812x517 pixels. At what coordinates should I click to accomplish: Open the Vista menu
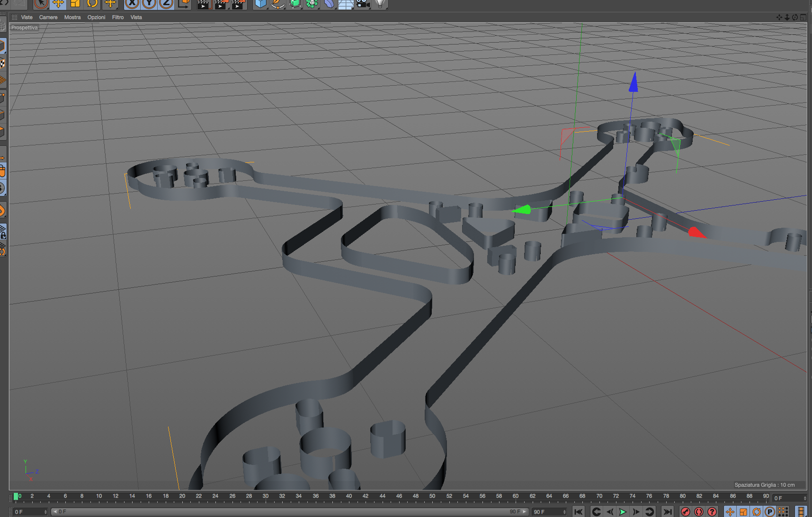click(136, 17)
